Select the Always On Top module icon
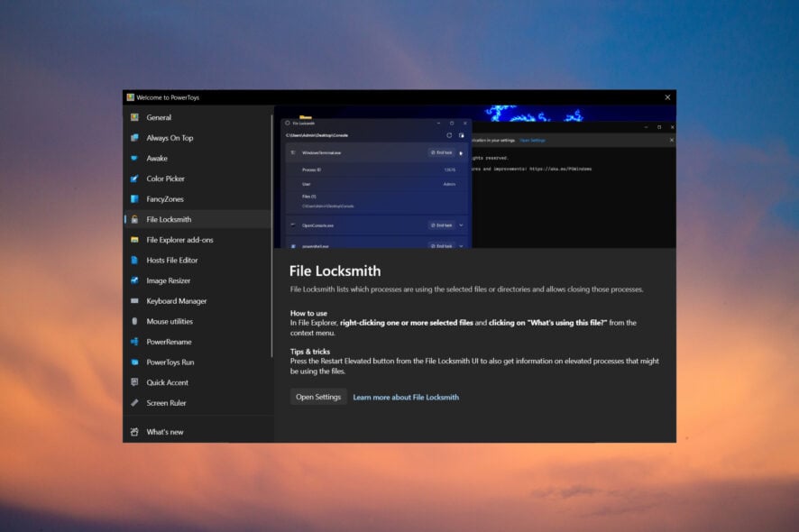799x532 pixels. [x=134, y=138]
